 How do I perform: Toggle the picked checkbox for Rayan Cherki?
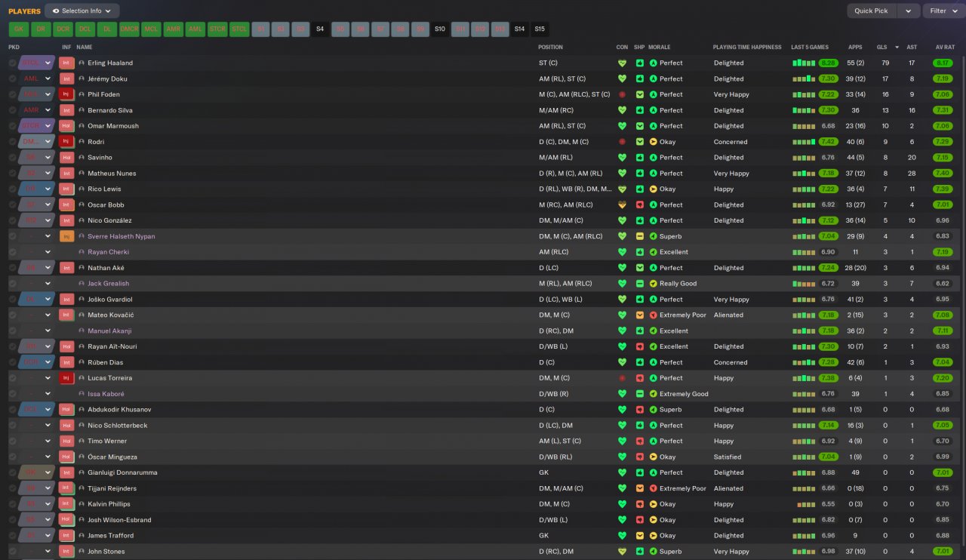click(x=13, y=252)
